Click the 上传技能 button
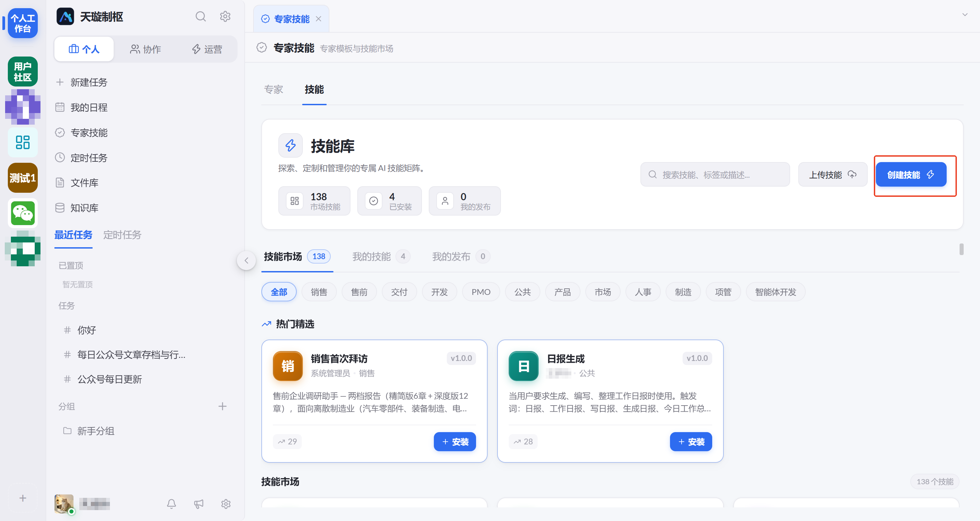This screenshot has width=980, height=521. pyautogui.click(x=832, y=175)
